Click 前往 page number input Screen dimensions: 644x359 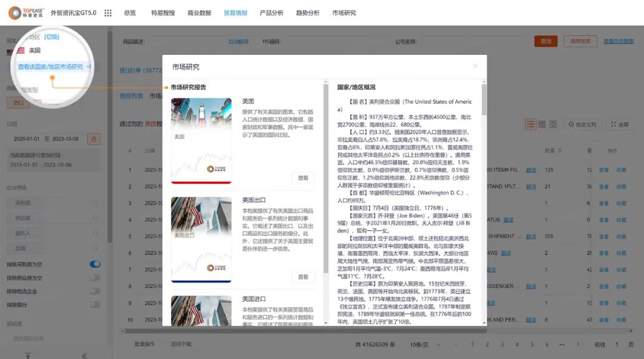tap(617, 345)
